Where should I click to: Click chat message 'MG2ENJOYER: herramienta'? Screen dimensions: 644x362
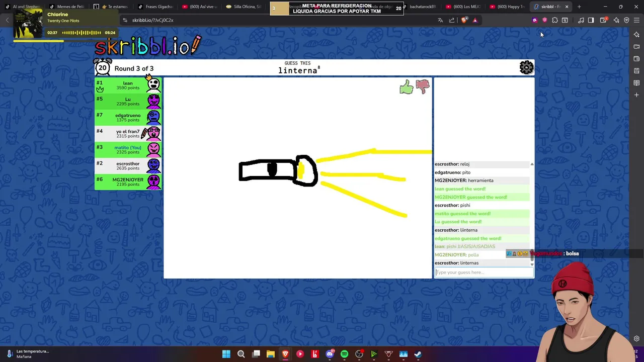point(464,180)
